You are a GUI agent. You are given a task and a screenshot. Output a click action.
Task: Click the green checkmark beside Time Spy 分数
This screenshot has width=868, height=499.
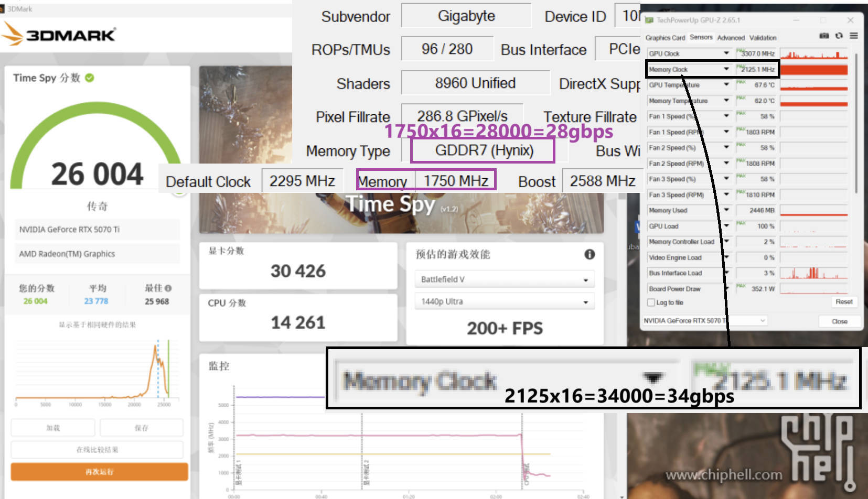(89, 77)
